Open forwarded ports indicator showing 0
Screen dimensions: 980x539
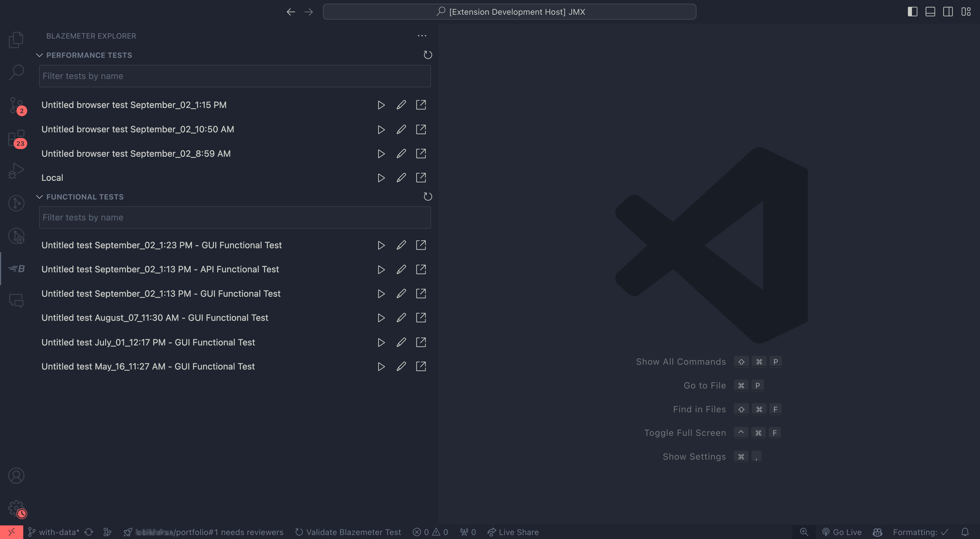pos(468,532)
